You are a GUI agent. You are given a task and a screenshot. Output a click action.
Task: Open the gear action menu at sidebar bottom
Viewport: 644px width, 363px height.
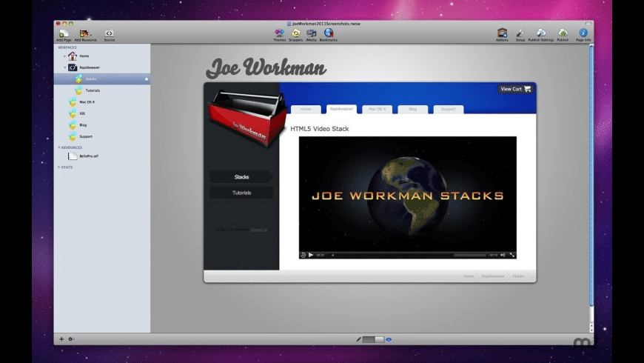pyautogui.click(x=71, y=339)
